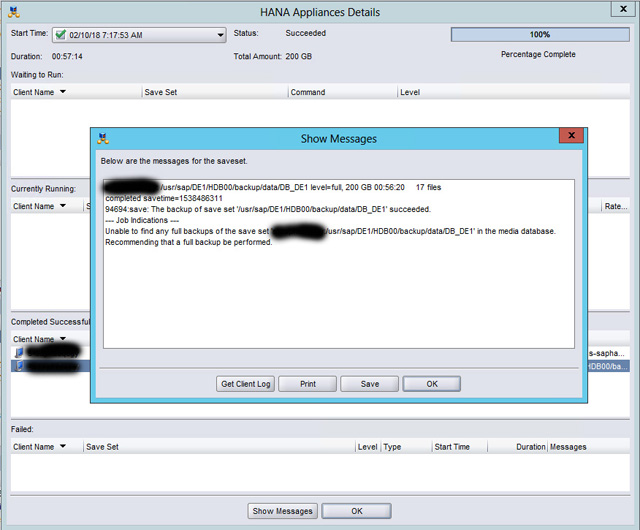Open the Start Time dropdown
640x530 pixels.
coord(220,35)
